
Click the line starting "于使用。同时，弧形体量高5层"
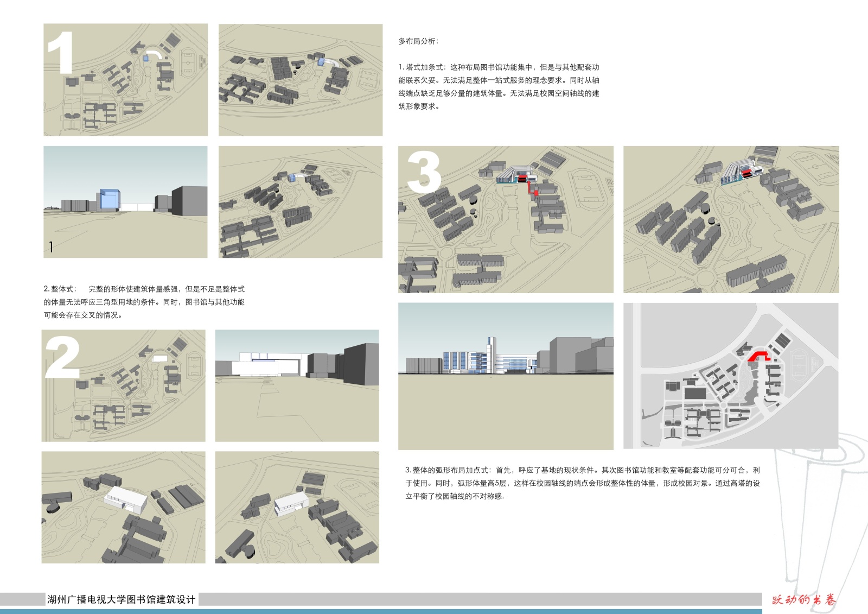coord(583,483)
